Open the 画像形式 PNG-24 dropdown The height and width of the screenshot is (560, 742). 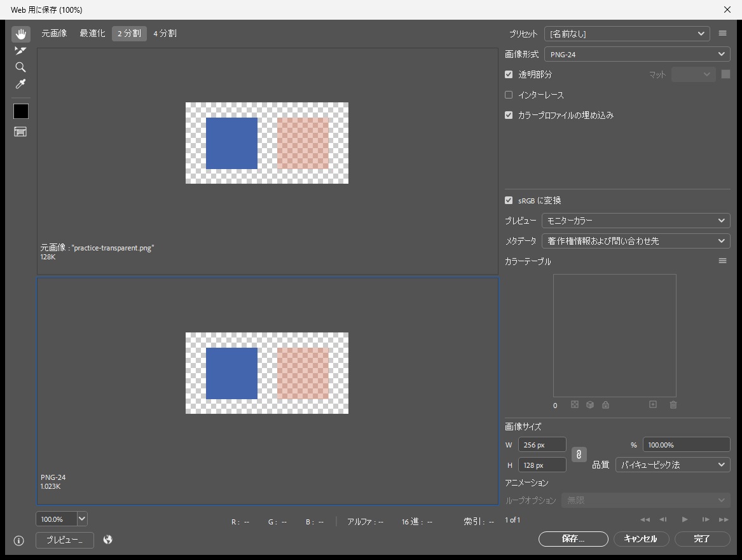tap(638, 54)
